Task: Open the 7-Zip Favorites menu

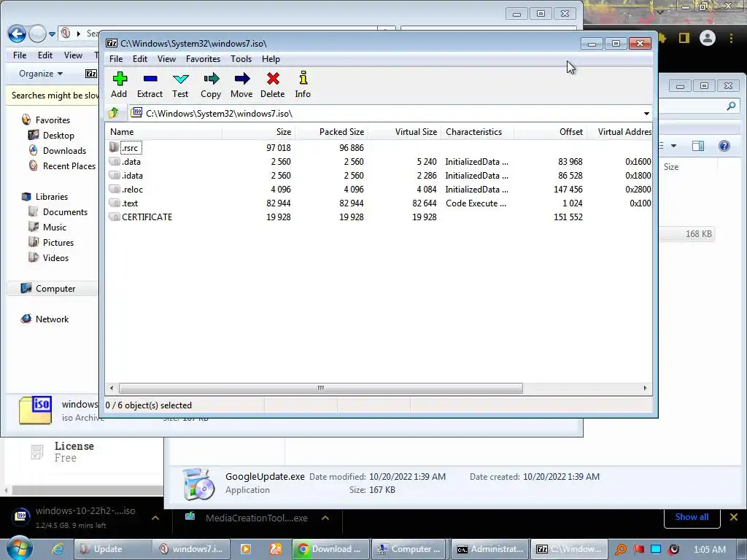Action: (x=203, y=59)
